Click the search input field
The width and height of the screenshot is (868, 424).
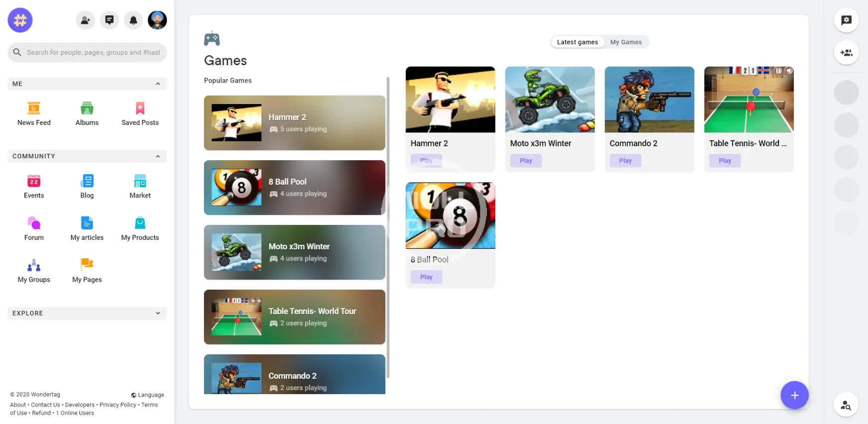click(93, 52)
